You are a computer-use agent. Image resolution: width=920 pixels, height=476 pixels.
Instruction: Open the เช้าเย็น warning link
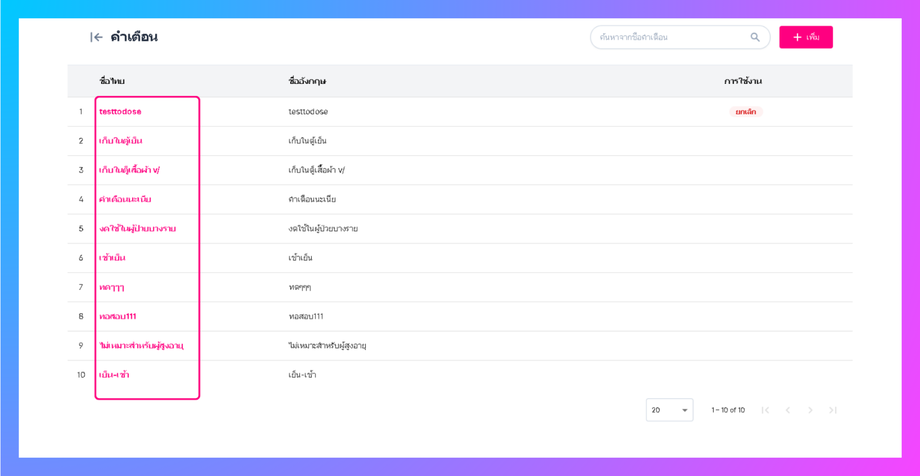click(112, 258)
